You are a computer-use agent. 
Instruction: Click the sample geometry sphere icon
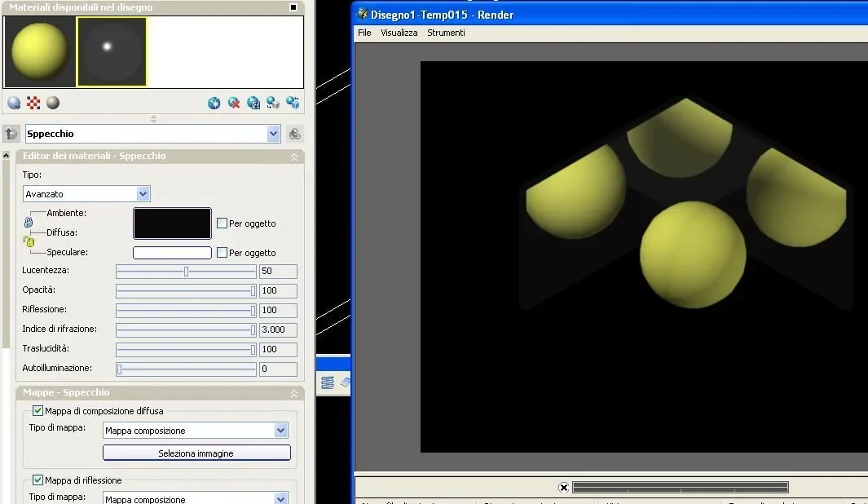14,103
